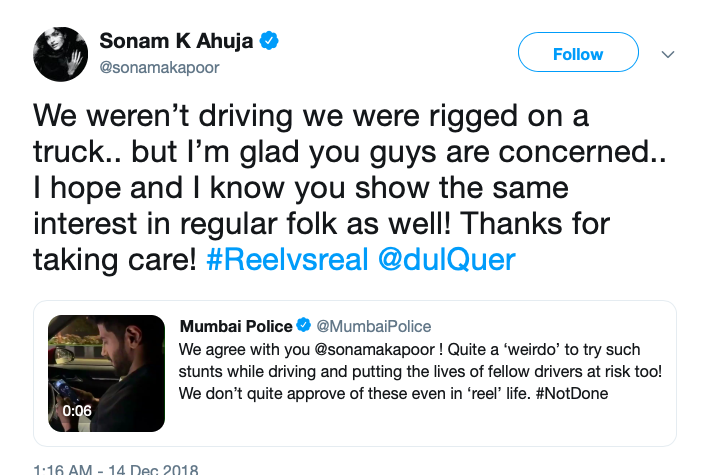711x475 pixels.
Task: Click the @sonamakapoor handle under the name
Action: [159, 68]
